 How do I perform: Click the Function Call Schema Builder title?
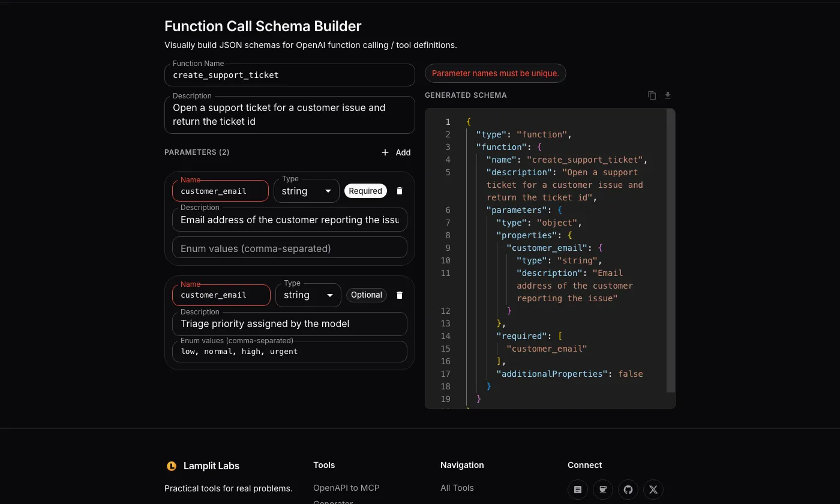click(263, 26)
